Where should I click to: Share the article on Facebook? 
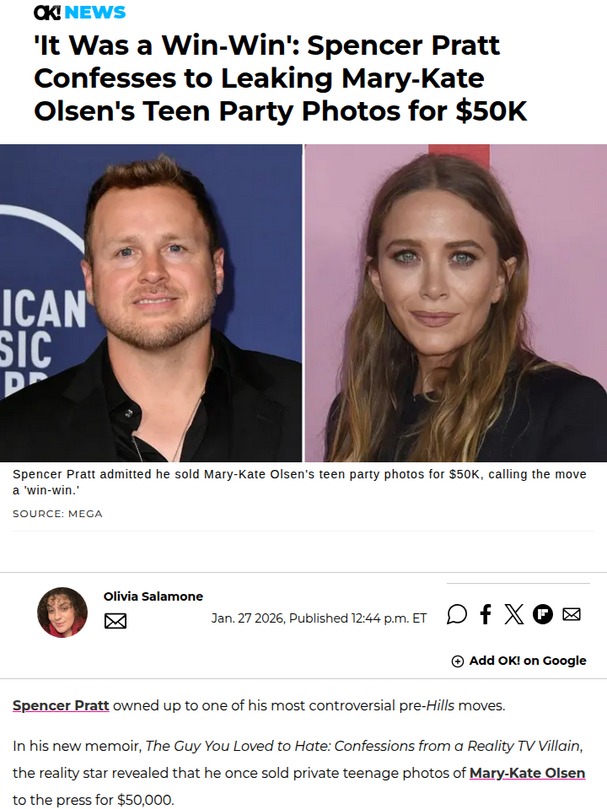485,614
